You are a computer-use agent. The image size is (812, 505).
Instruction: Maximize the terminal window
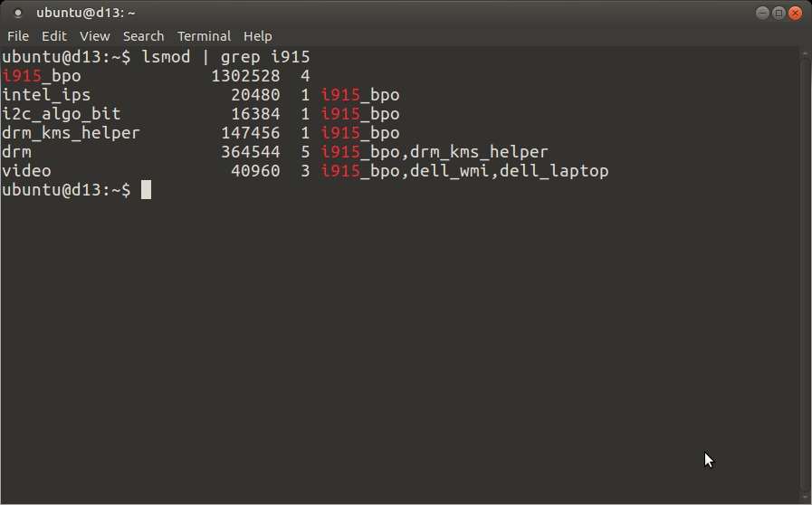tap(779, 13)
